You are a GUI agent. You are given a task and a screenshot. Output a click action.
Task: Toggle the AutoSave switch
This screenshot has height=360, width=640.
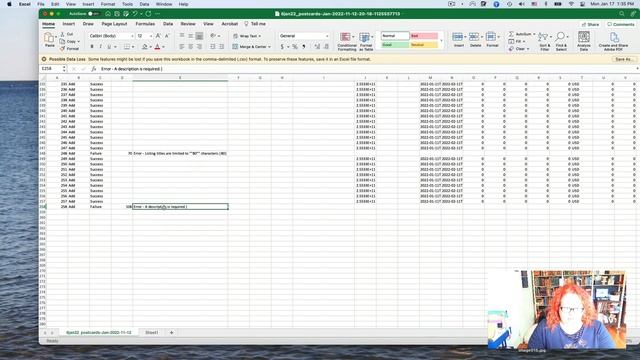93,14
